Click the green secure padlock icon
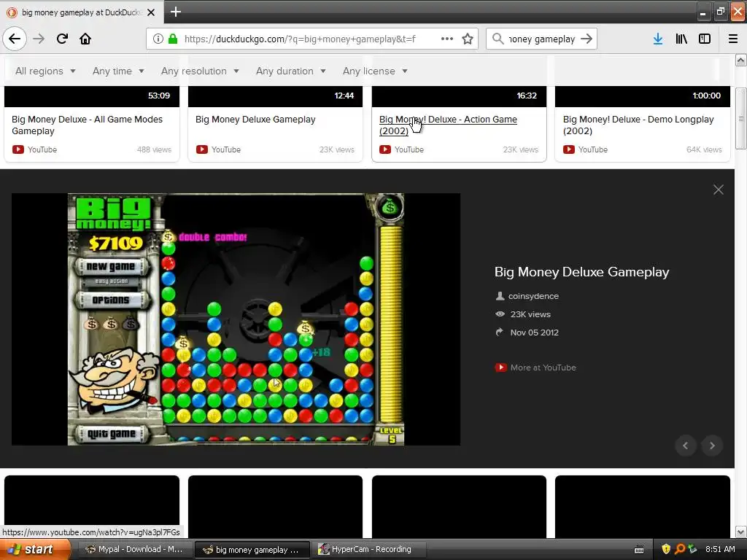Image resolution: width=747 pixels, height=560 pixels. [x=173, y=39]
